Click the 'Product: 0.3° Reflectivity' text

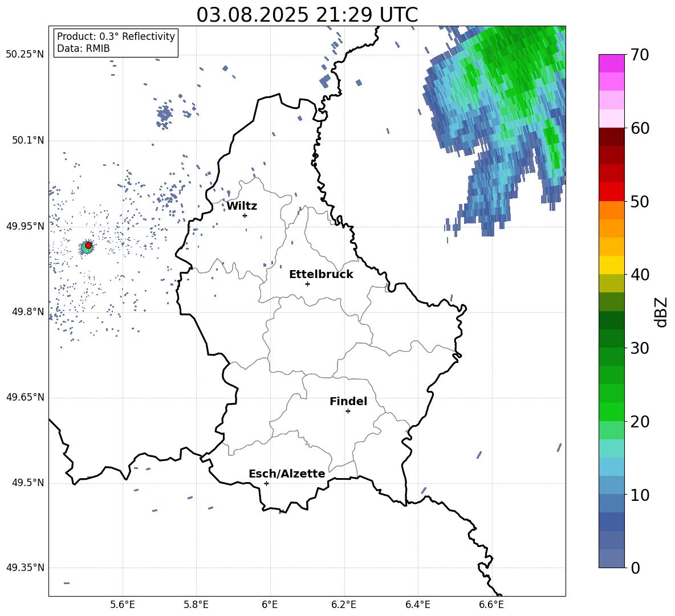point(116,36)
